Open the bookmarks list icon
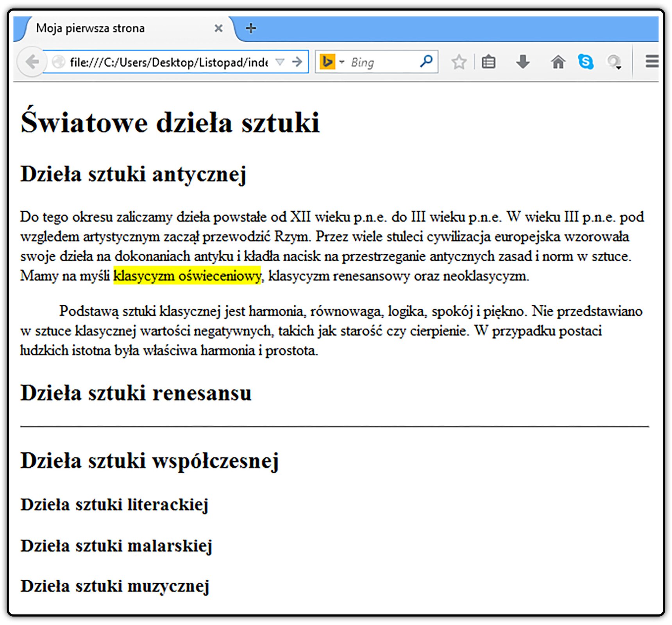The height and width of the screenshot is (625, 672). click(488, 62)
